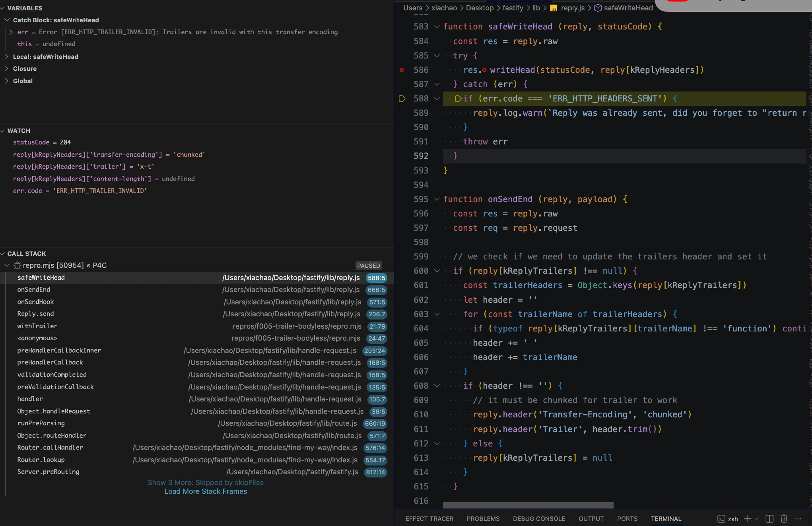Viewport: 812px width, 526px height.
Task: Select the err.code watch expression
Action: pyautogui.click(x=197, y=191)
